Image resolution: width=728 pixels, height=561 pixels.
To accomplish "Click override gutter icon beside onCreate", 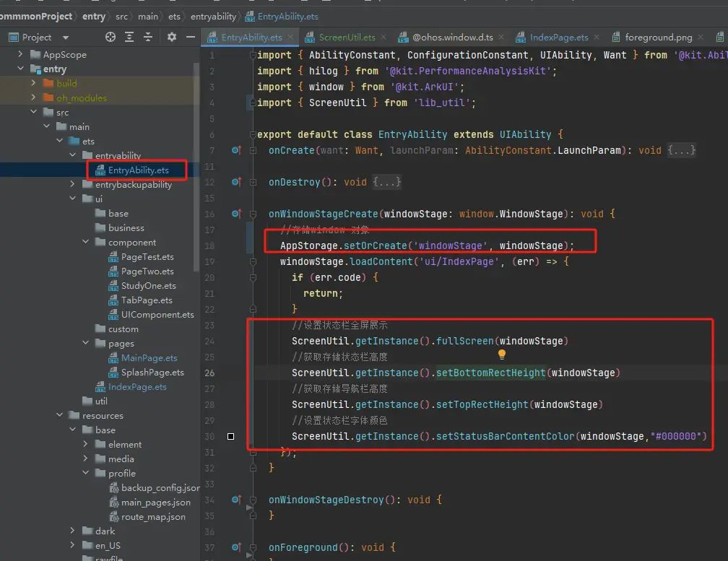I will pyautogui.click(x=235, y=150).
